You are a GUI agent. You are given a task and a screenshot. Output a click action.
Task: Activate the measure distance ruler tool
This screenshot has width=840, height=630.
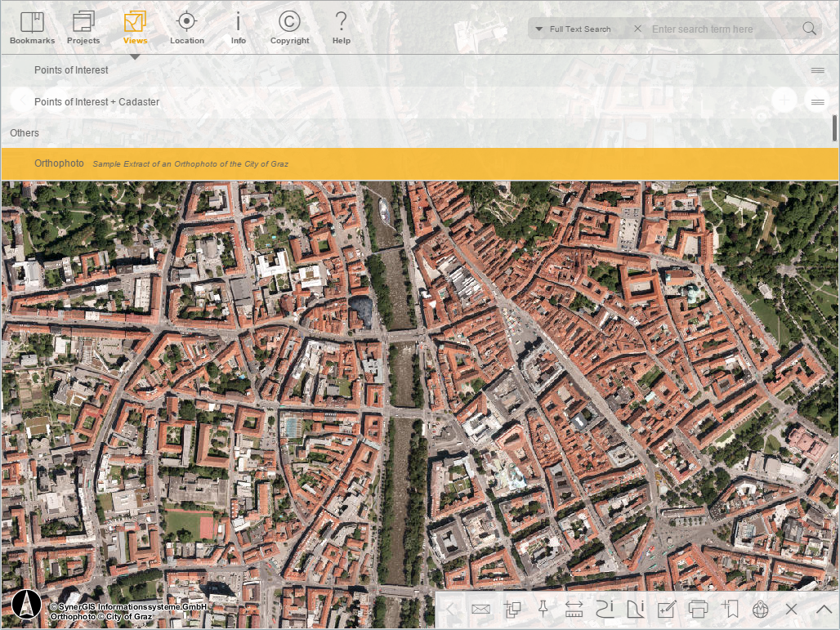click(x=573, y=609)
